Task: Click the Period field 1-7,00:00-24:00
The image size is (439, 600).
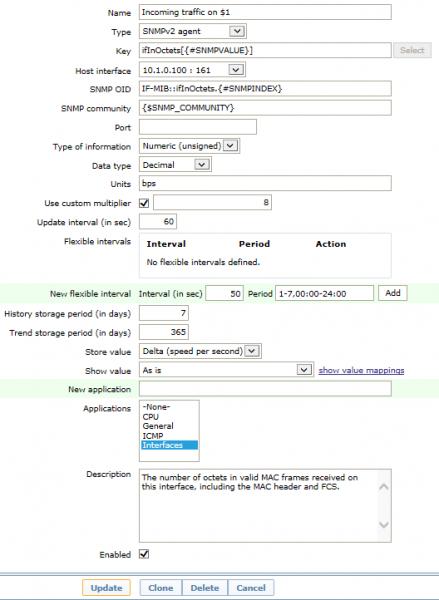Action: coord(324,293)
